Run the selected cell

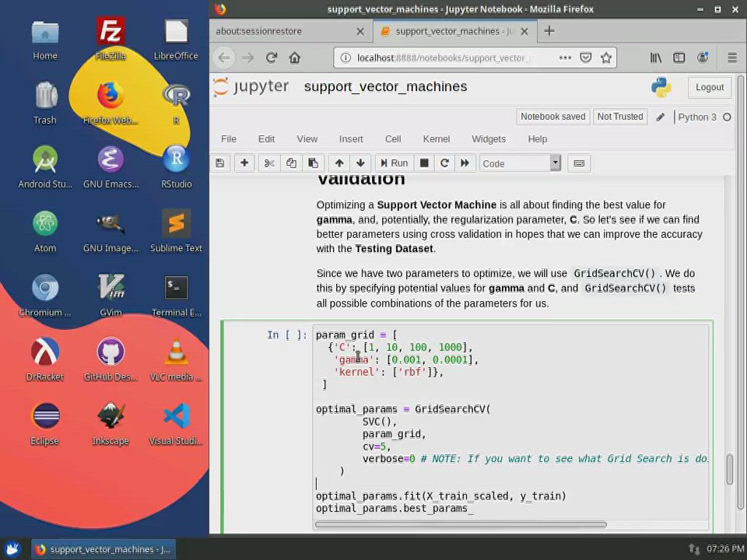[x=394, y=163]
